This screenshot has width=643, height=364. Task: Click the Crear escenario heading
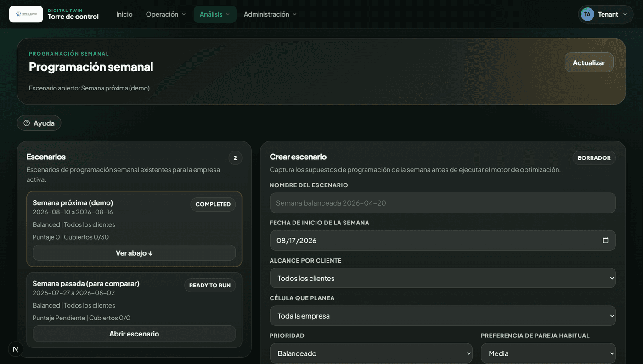click(x=298, y=157)
